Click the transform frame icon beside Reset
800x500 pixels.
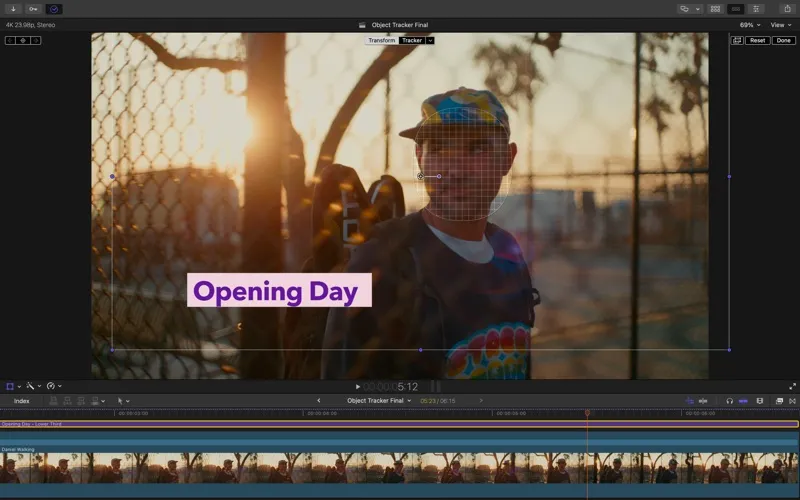(x=737, y=40)
